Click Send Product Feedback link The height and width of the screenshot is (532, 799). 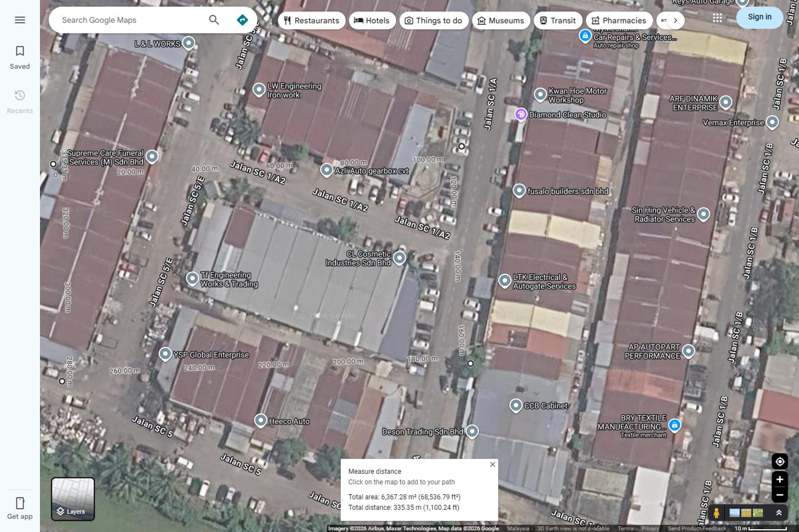697,529
